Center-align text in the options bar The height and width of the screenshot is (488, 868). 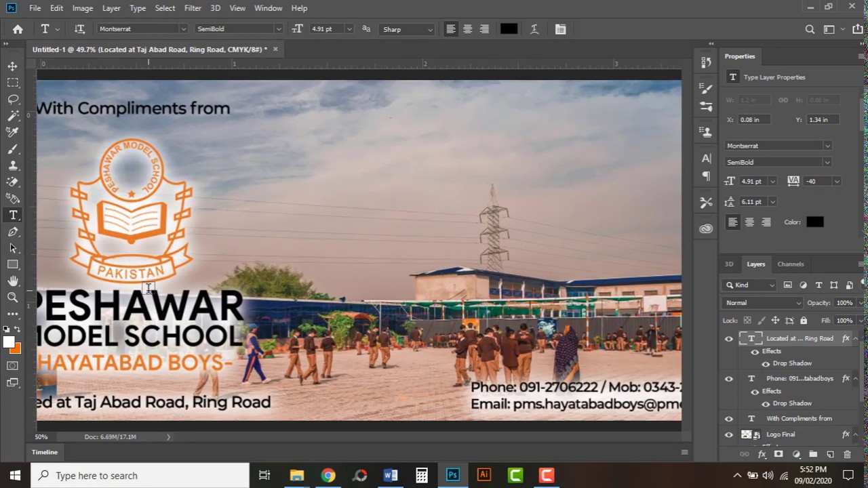(467, 29)
